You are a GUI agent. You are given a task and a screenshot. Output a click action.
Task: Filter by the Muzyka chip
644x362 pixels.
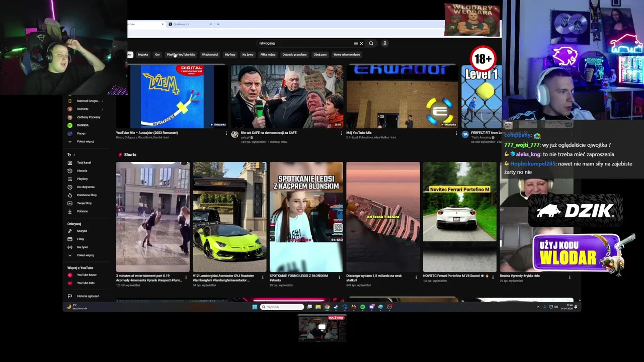pos(143,54)
